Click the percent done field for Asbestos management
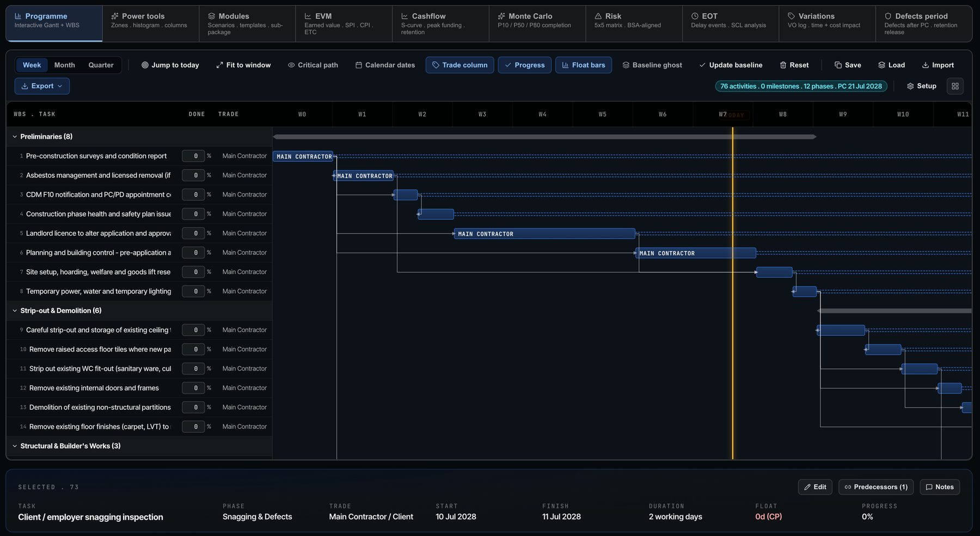Viewport: 980px width, 536px height. 193,175
